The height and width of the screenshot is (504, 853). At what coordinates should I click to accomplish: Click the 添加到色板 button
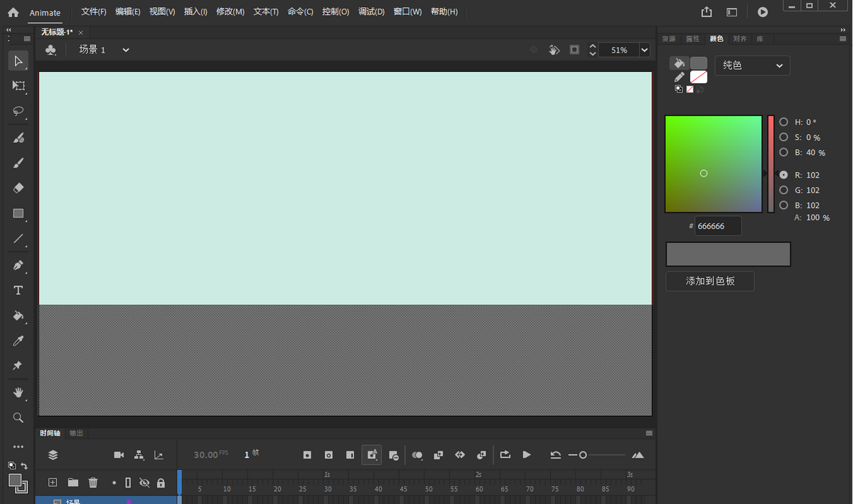pyautogui.click(x=709, y=282)
